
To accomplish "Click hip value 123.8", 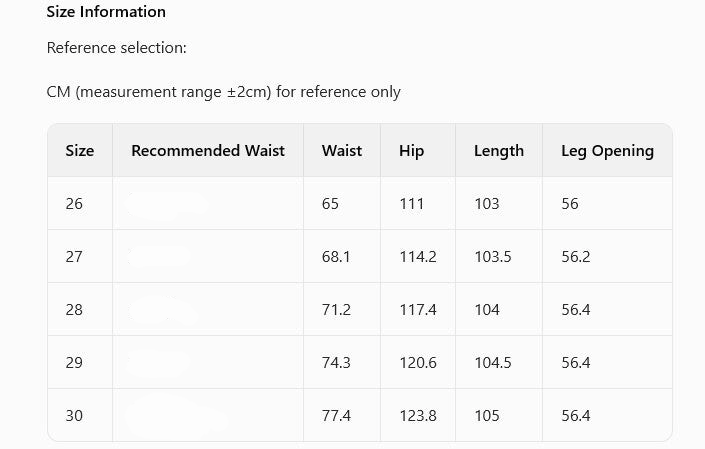I will click(x=418, y=416).
